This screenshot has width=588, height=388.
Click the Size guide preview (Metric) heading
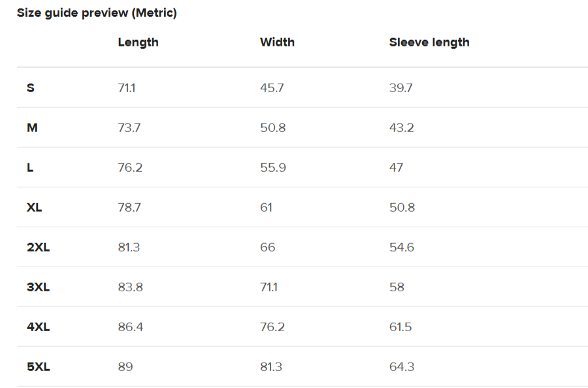point(97,13)
